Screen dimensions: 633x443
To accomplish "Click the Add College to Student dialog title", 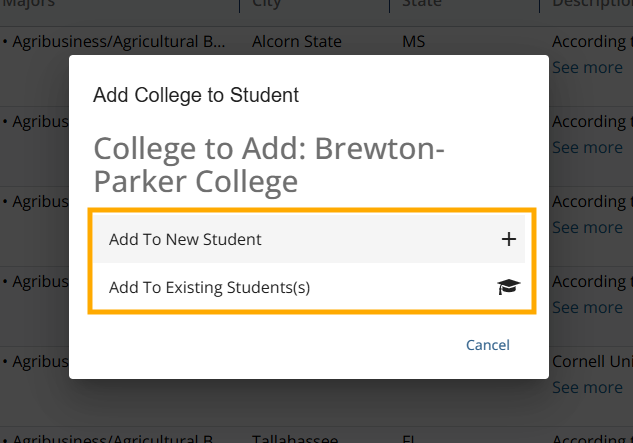I will (x=196, y=95).
